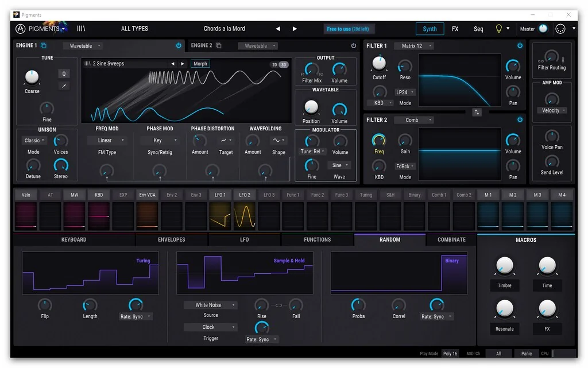Screen dimensions: 588x368
Task: Open modulator Sine wave dropdown
Action: click(339, 165)
